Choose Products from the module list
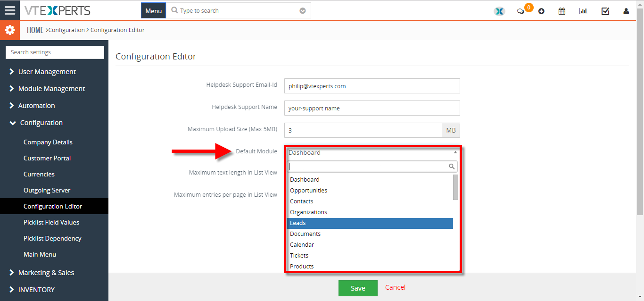Screen dimensions: 644x301 click(370, 267)
